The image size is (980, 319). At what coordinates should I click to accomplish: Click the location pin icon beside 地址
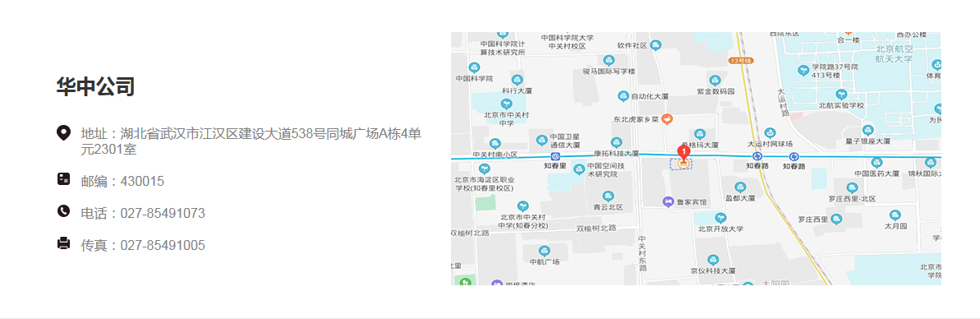click(x=63, y=132)
